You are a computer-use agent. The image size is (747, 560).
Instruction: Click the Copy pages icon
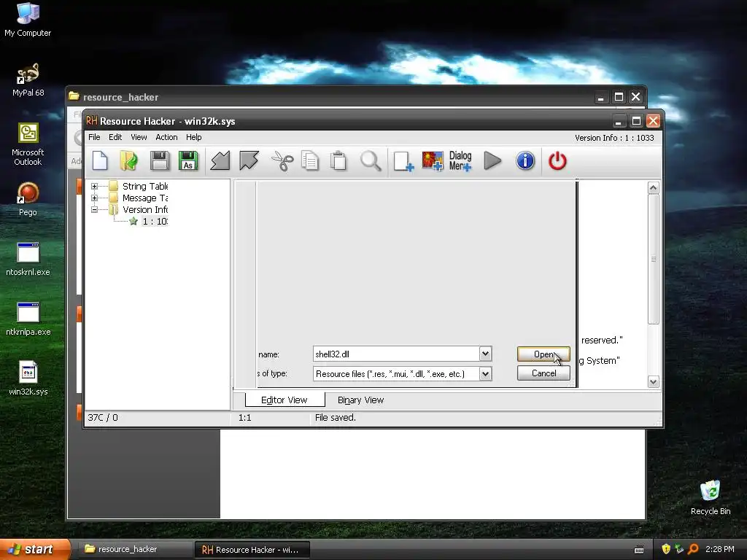(x=310, y=161)
